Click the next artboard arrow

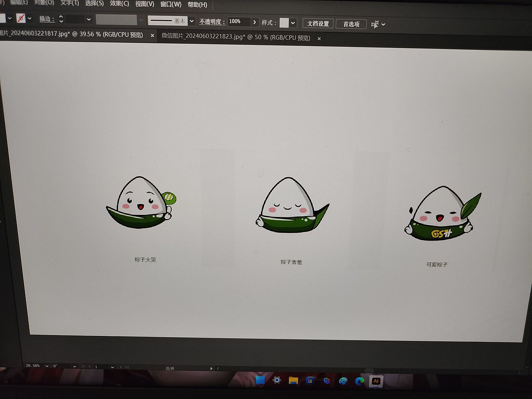121,367
